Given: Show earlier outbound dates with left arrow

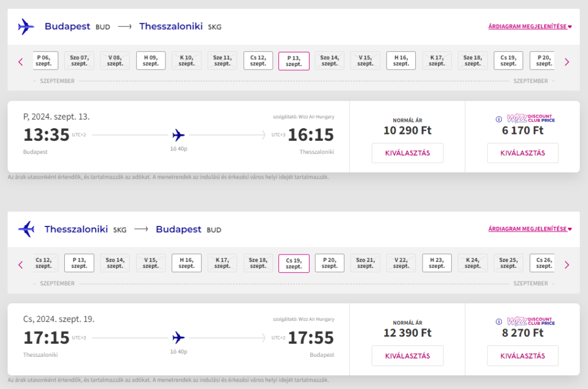Looking at the screenshot, I should tap(21, 62).
